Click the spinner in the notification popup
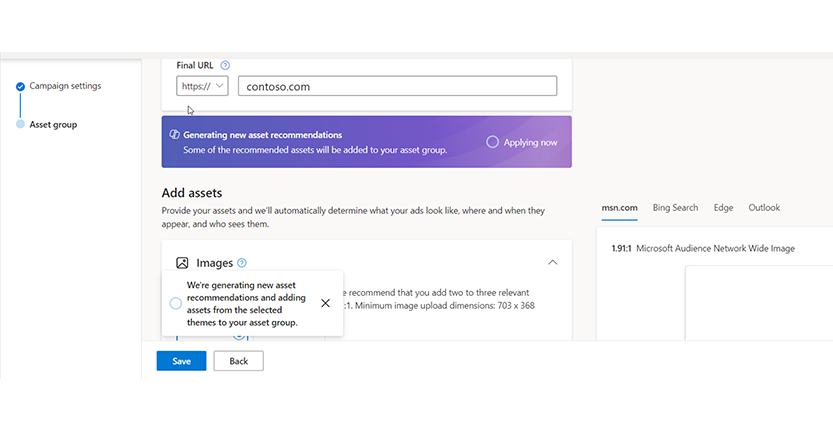Image resolution: width=833 pixels, height=430 pixels. tap(176, 303)
